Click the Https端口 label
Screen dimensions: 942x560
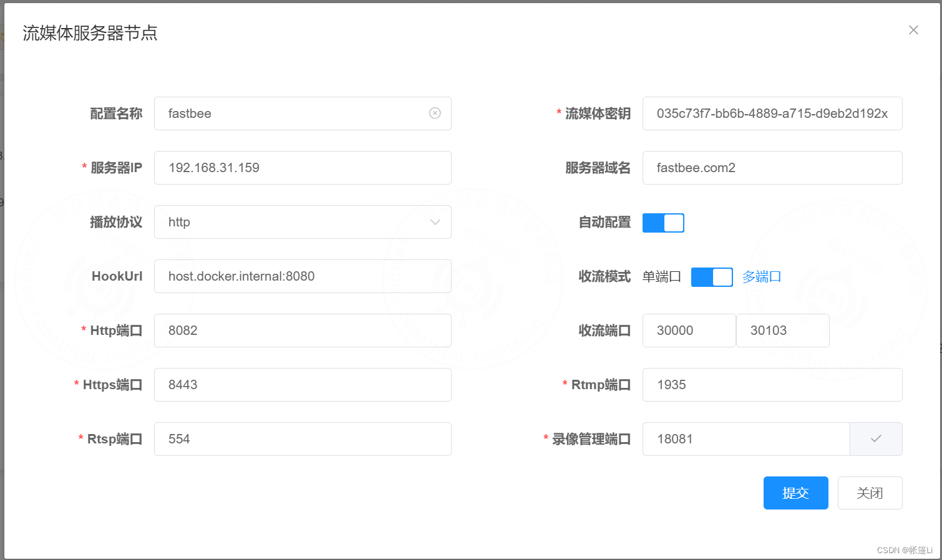click(x=113, y=385)
